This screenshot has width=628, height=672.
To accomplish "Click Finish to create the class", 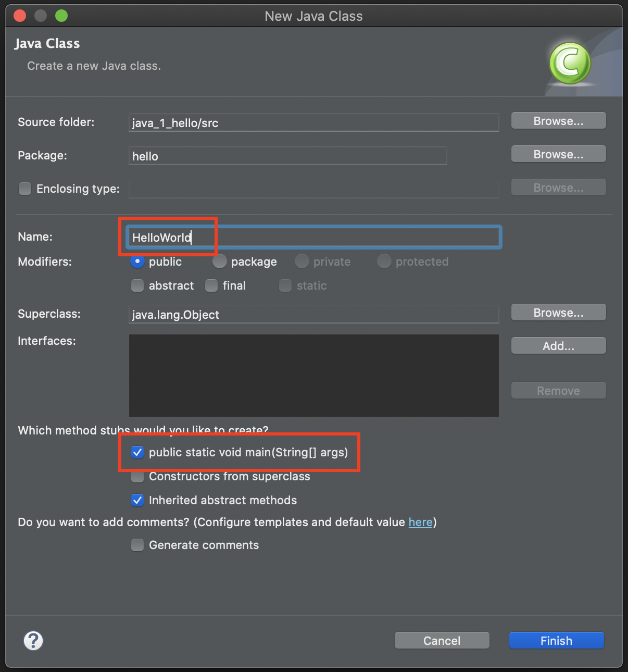I will coord(556,641).
